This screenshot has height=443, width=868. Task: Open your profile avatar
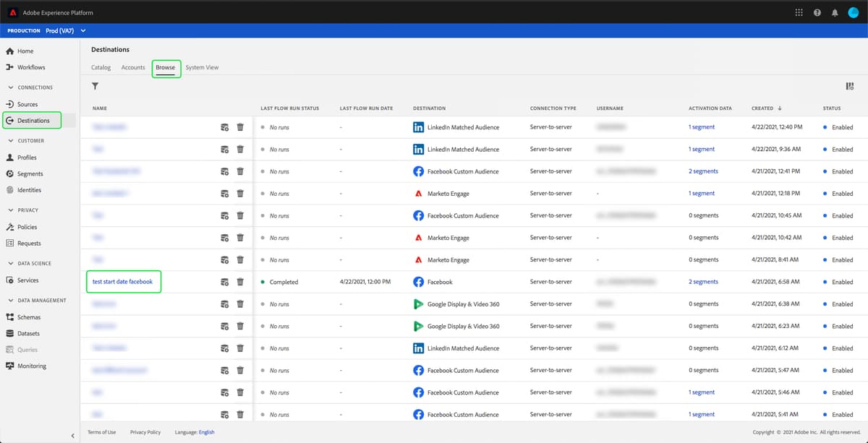[x=853, y=12]
